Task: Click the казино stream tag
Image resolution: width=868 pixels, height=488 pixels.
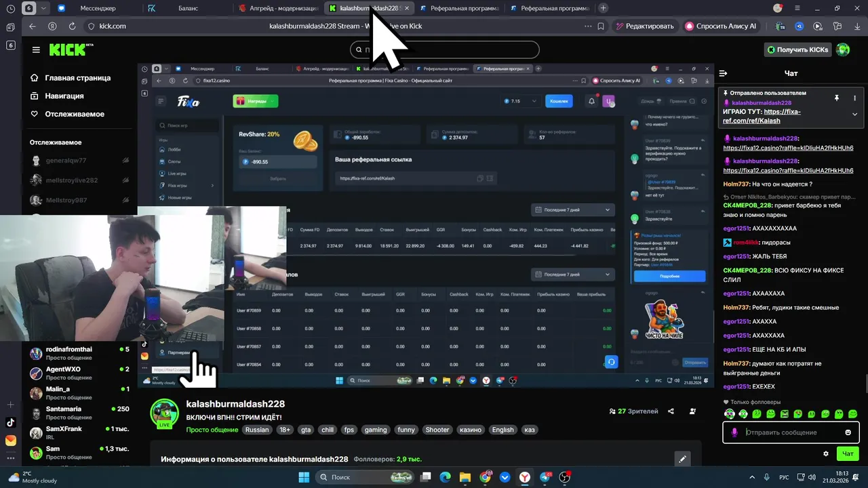Action: click(471, 430)
